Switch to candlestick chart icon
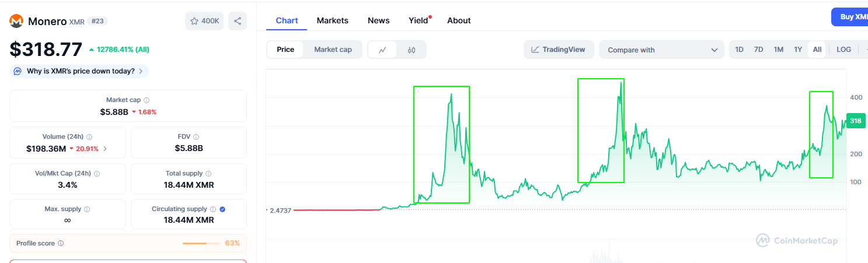 [412, 50]
